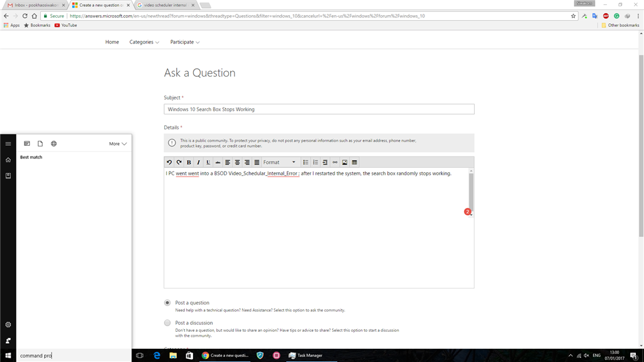This screenshot has width=644, height=362.
Task: Bookmark this page with the star
Action: click(574, 16)
